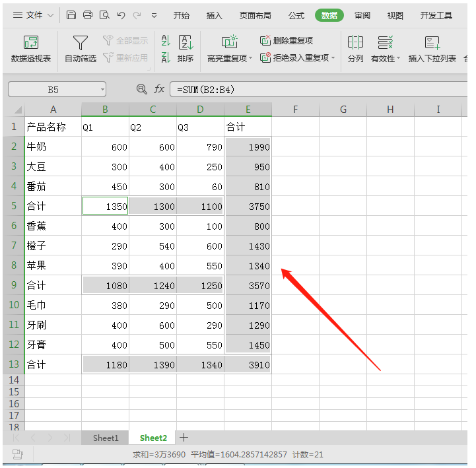Viewport: 476px width, 468px height.
Task: Expand 高亮重复项 dropdown arrow
Action: (x=251, y=57)
